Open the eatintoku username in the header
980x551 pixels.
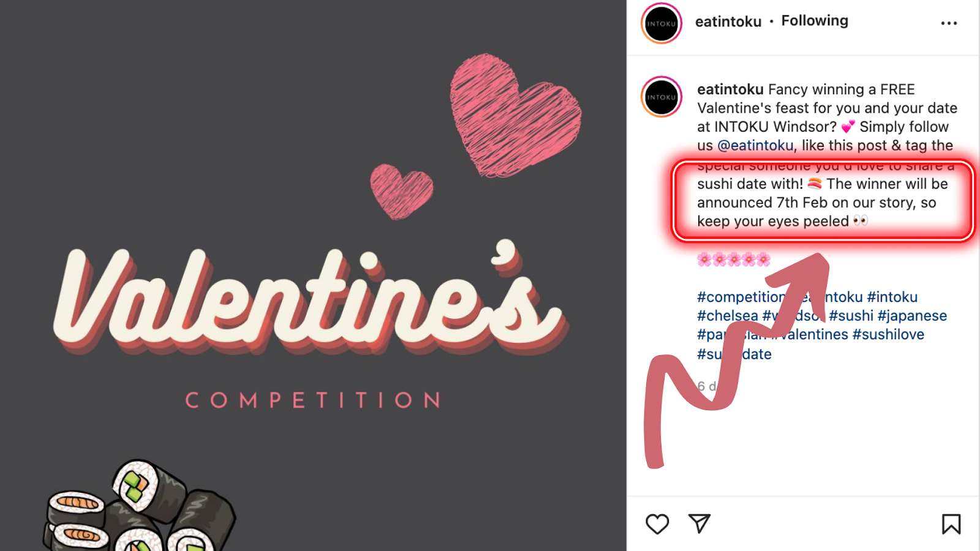click(x=728, y=21)
